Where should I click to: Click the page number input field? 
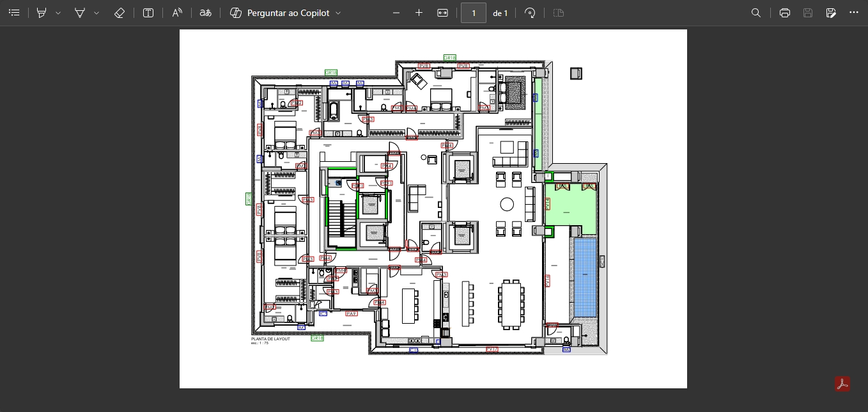point(473,13)
